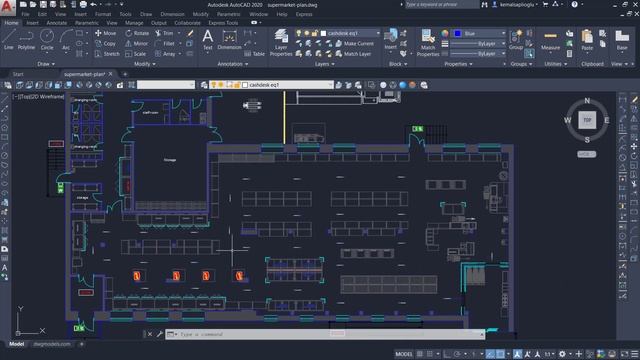The height and width of the screenshot is (360, 640).
Task: Click the Plot printer icon
Action: point(83,4)
